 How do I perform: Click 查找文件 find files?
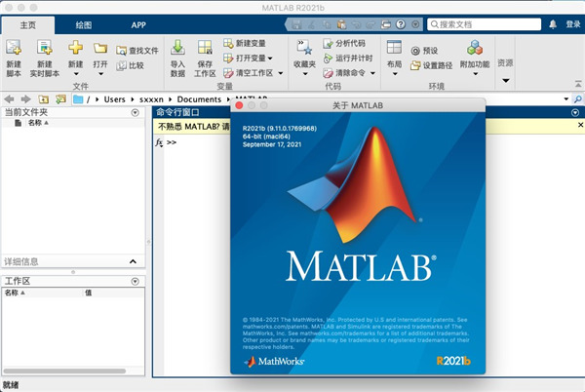pyautogui.click(x=137, y=51)
